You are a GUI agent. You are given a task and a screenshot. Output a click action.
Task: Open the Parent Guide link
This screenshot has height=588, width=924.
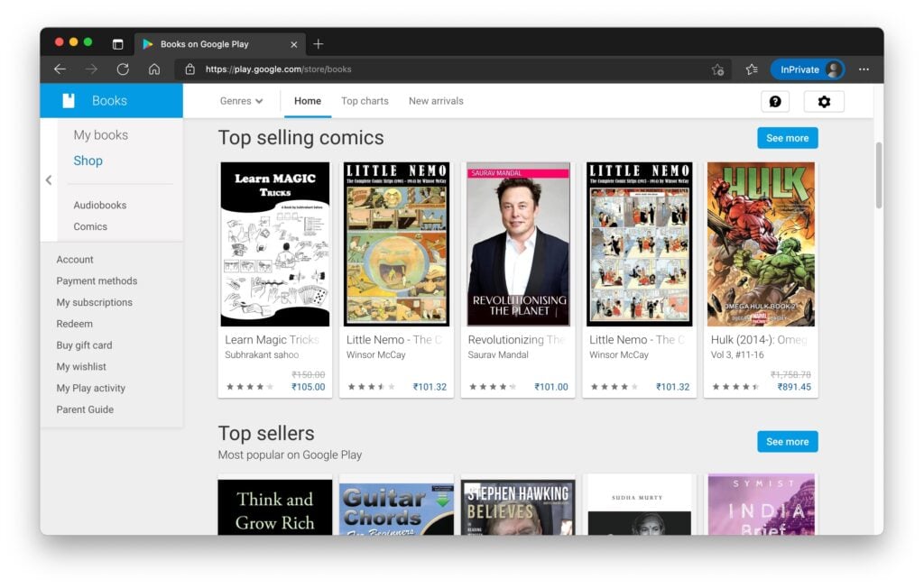(x=85, y=409)
